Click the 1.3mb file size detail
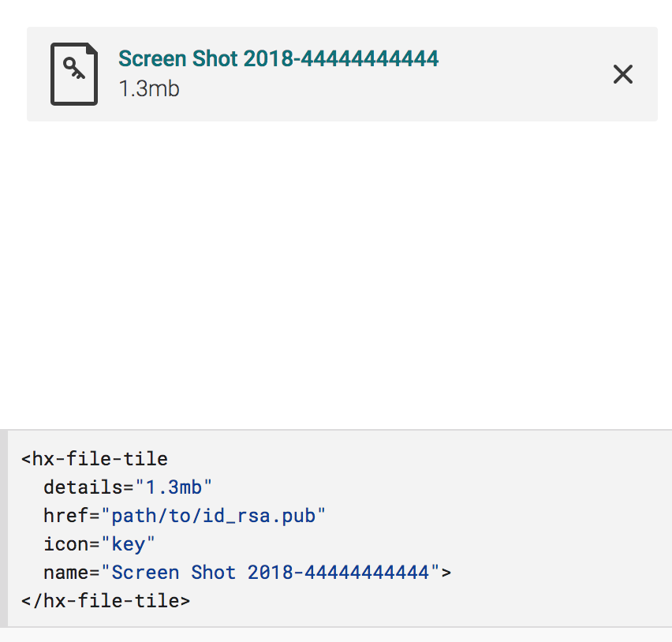Image resolution: width=672 pixels, height=642 pixels. coord(148,89)
